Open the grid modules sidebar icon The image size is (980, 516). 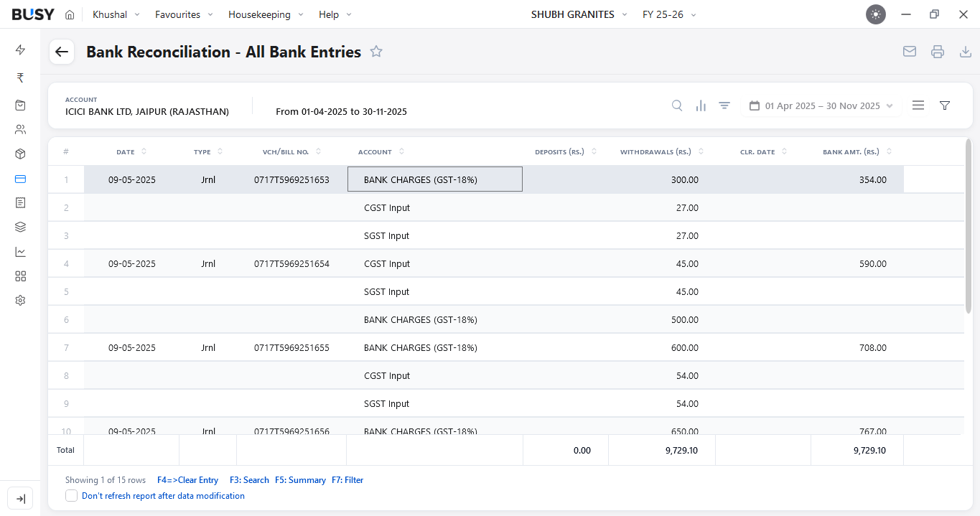pyautogui.click(x=20, y=276)
